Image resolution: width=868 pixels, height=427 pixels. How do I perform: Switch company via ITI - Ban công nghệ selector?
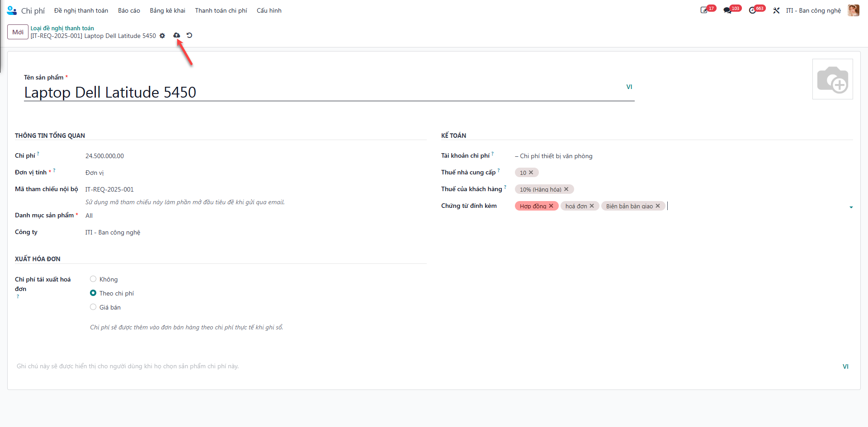coord(813,10)
